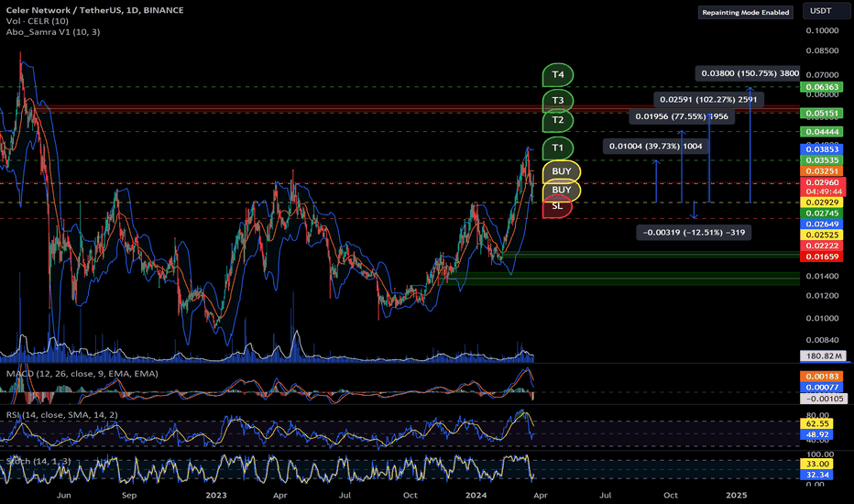This screenshot has height=504, width=854.
Task: Click the yellow 0.02525 price tag
Action: click(x=822, y=235)
